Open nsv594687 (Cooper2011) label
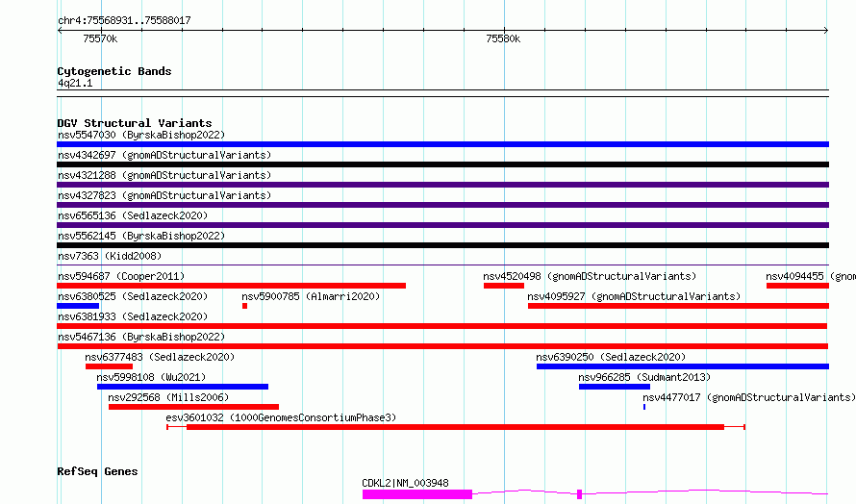The height and width of the screenshot is (504, 856). click(x=121, y=276)
